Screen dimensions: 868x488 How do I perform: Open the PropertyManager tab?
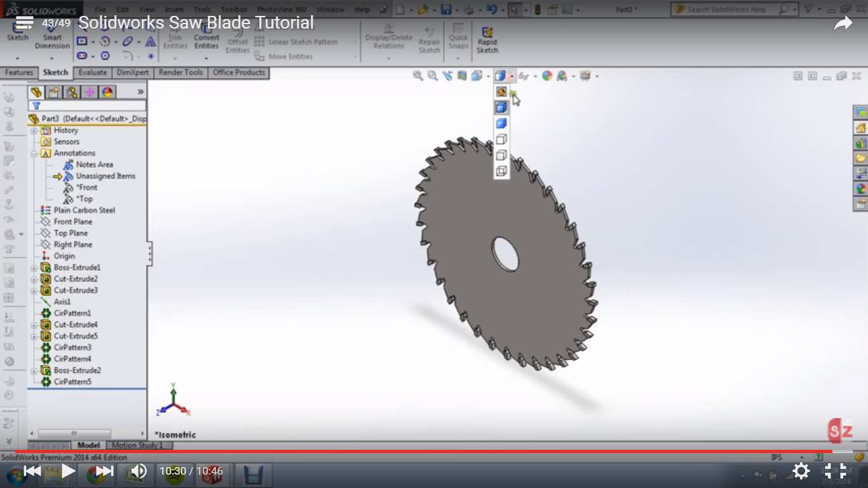tap(54, 92)
